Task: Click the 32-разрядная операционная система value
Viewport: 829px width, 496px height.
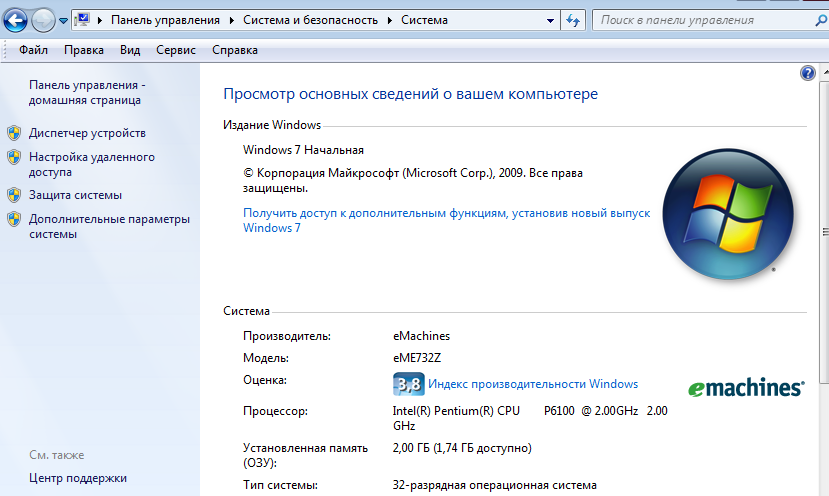Action: 494,485
